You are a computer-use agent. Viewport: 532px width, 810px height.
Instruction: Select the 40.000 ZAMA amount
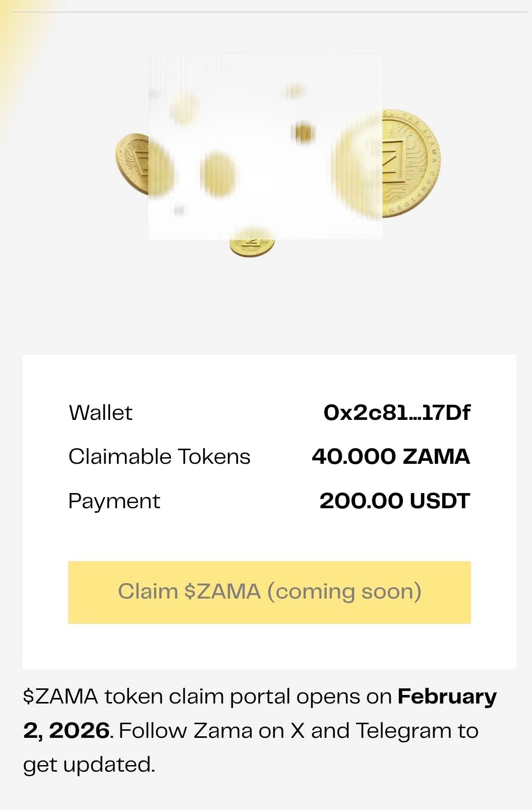[390, 457]
